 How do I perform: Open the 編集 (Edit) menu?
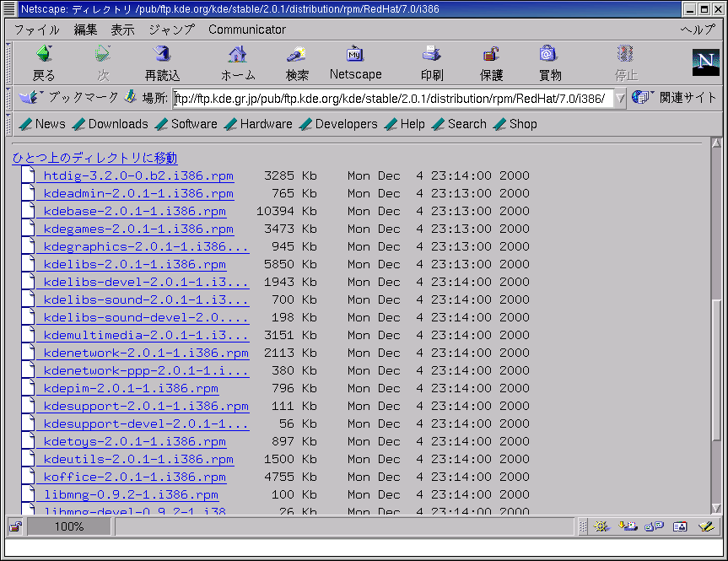point(85,30)
